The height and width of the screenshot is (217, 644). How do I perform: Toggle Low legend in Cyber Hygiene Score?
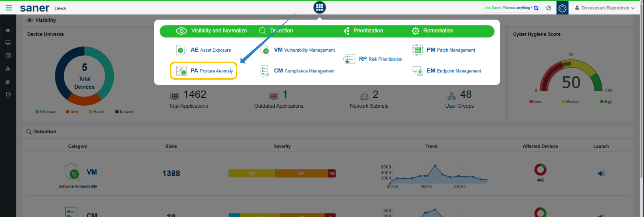pos(535,102)
